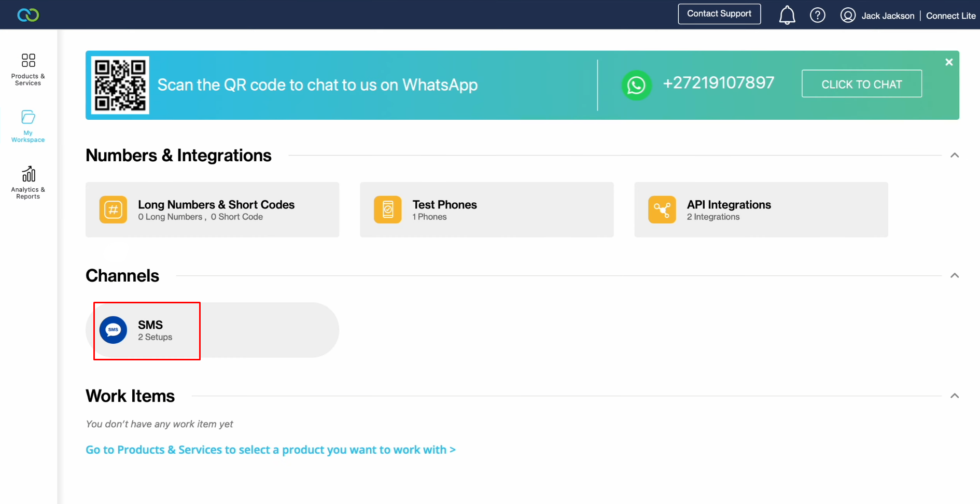Open Products & Services in sidebar

click(28, 69)
